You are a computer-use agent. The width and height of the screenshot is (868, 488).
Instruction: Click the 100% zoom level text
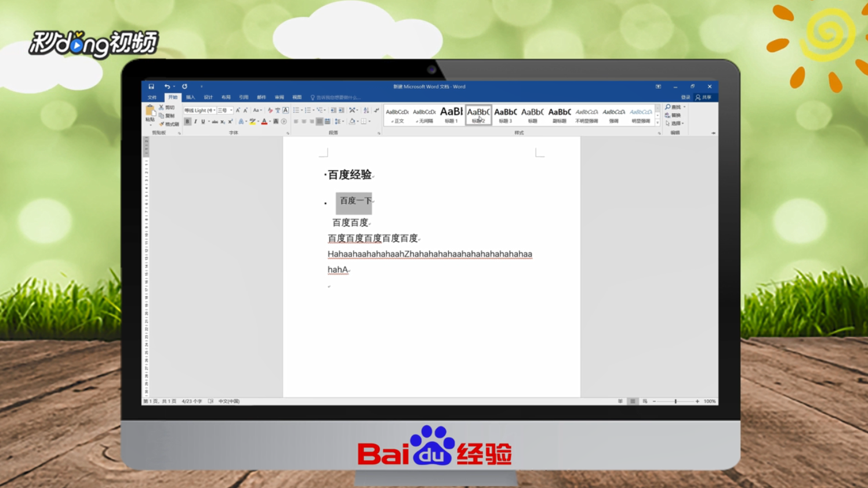pyautogui.click(x=710, y=401)
